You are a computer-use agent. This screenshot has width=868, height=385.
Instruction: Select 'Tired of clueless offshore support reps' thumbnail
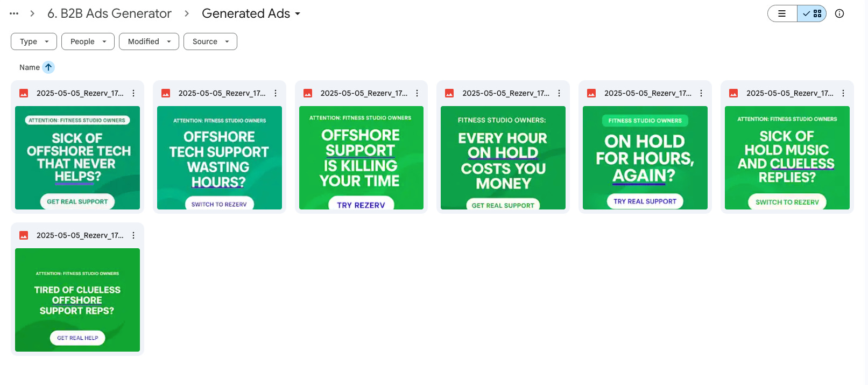[x=77, y=300]
